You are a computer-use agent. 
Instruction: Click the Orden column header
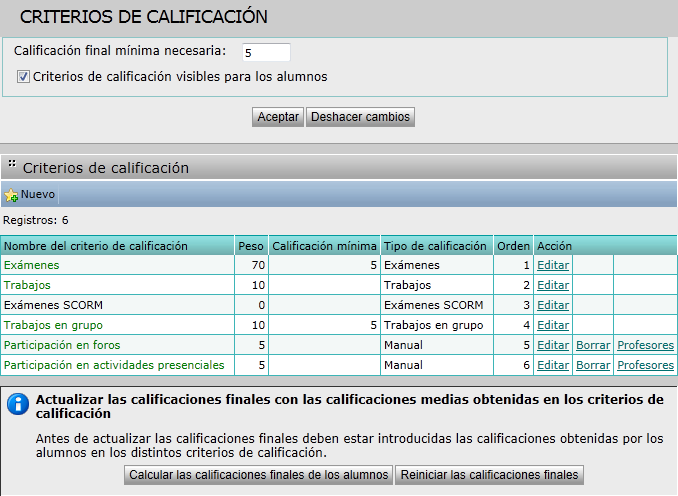click(x=513, y=246)
